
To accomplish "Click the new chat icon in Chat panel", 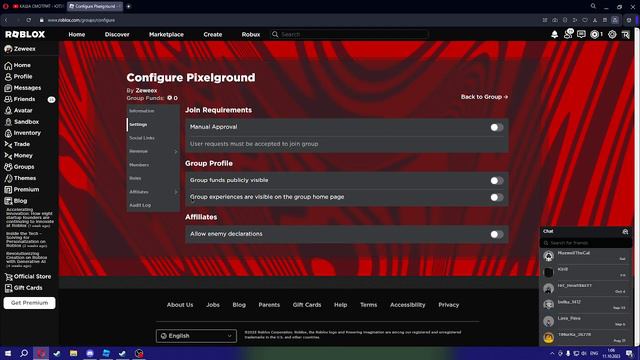I will (x=625, y=231).
